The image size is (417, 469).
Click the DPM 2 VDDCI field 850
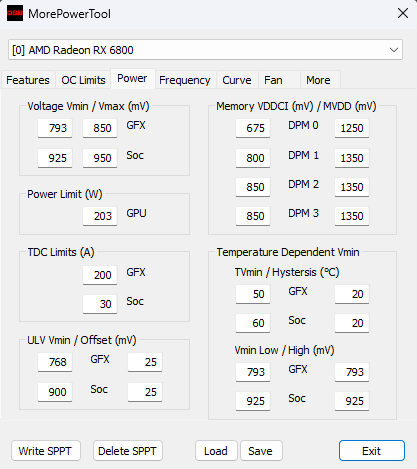[253, 187]
